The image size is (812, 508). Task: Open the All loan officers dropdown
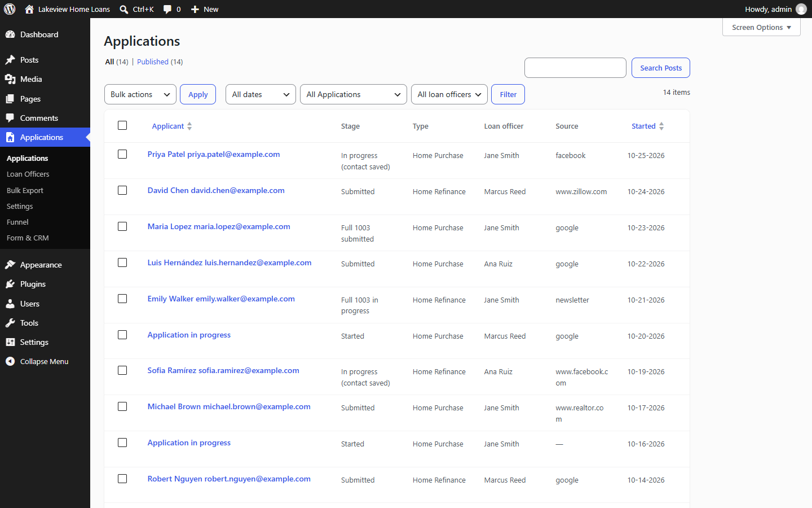[449, 94]
